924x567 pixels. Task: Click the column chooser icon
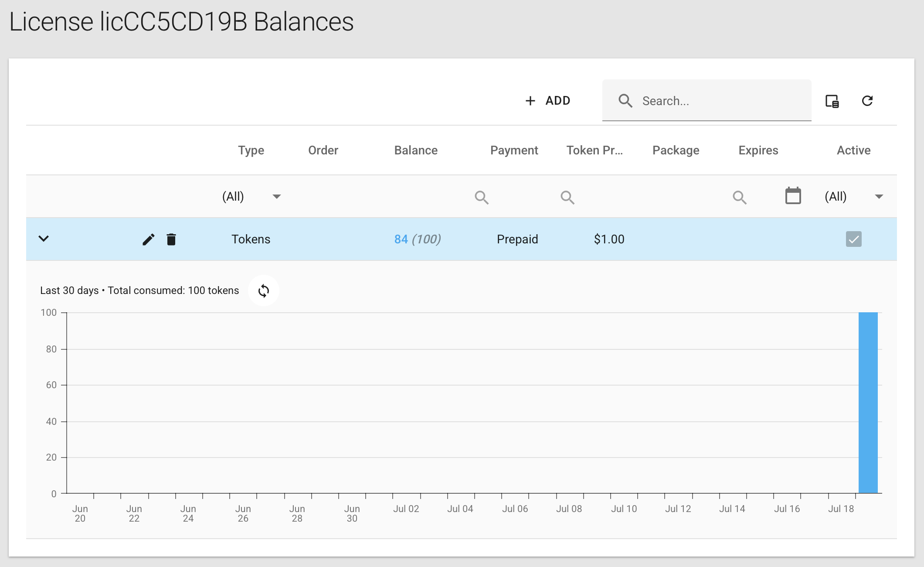click(832, 101)
